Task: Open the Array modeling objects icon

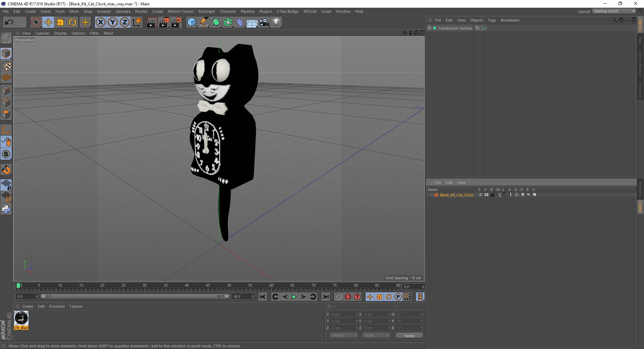Action: pos(228,22)
